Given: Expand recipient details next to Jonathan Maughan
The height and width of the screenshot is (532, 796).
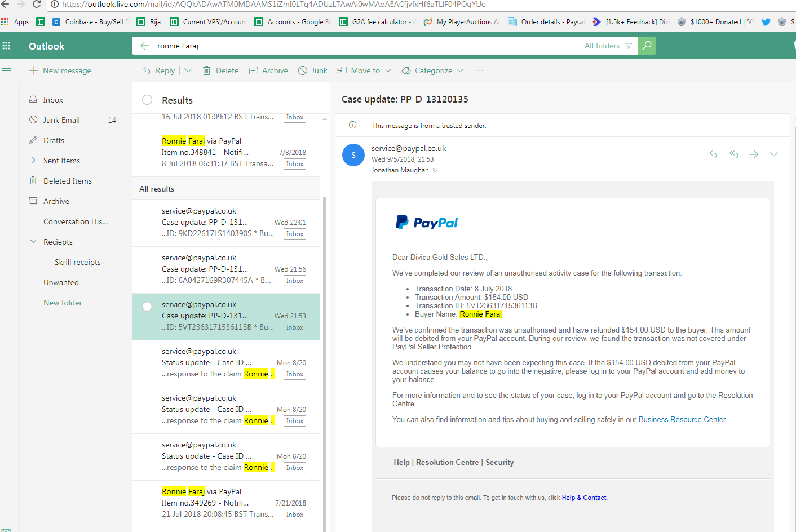Looking at the screenshot, I should click(435, 170).
